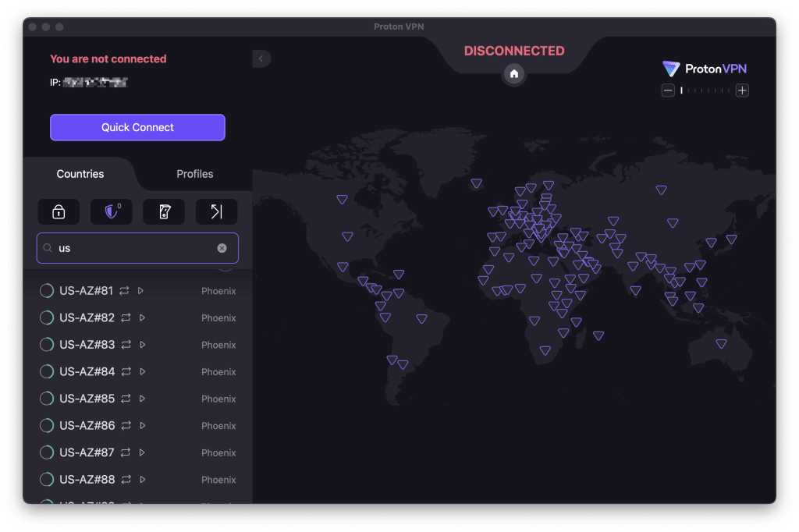Click the P2P arrows icon on US-AZ#85
This screenshot has height=532, width=799.
click(126, 399)
